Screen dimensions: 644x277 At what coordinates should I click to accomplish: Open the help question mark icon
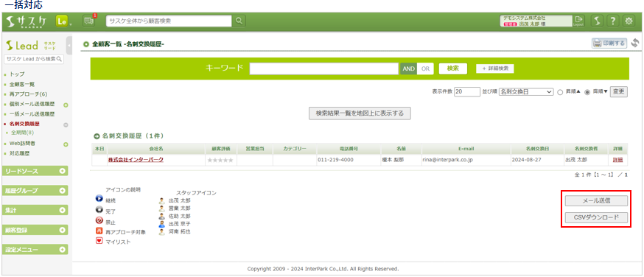coord(612,21)
